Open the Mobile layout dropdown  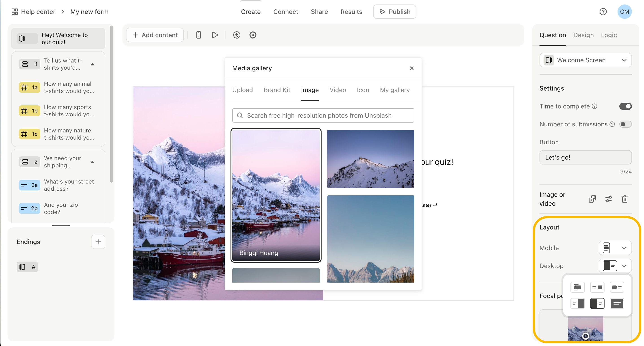(615, 248)
